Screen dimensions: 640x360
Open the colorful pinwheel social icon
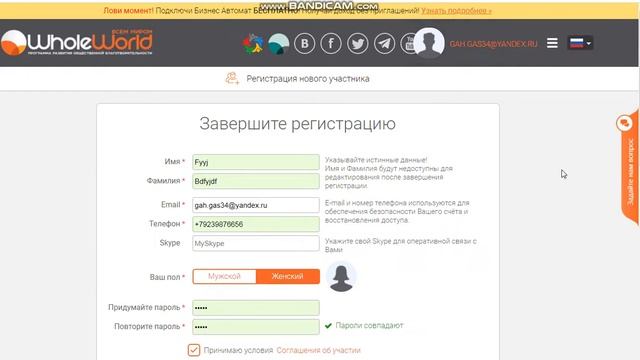(x=253, y=43)
